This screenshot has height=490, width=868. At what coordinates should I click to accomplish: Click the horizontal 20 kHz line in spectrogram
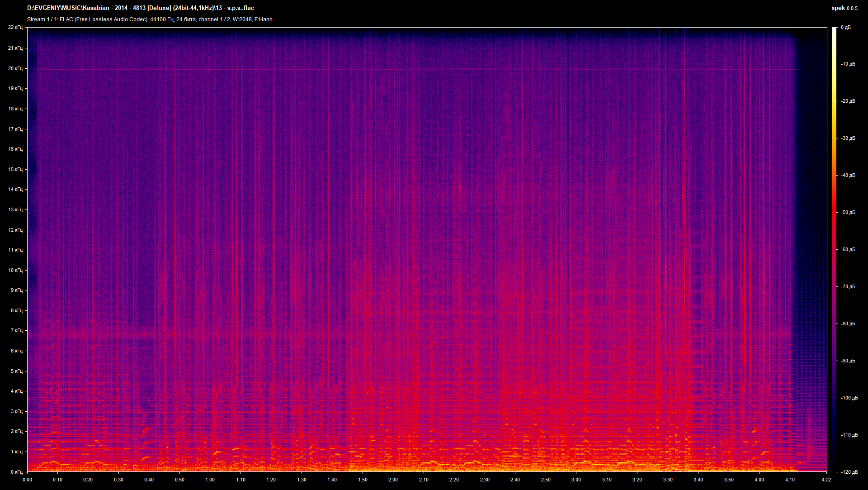pyautogui.click(x=407, y=69)
